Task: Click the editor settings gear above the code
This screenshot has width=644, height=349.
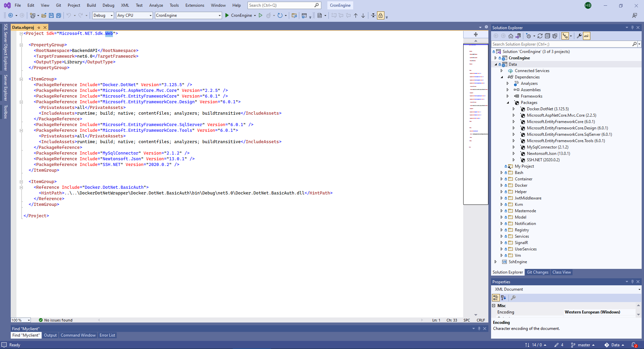Action: [x=486, y=27]
